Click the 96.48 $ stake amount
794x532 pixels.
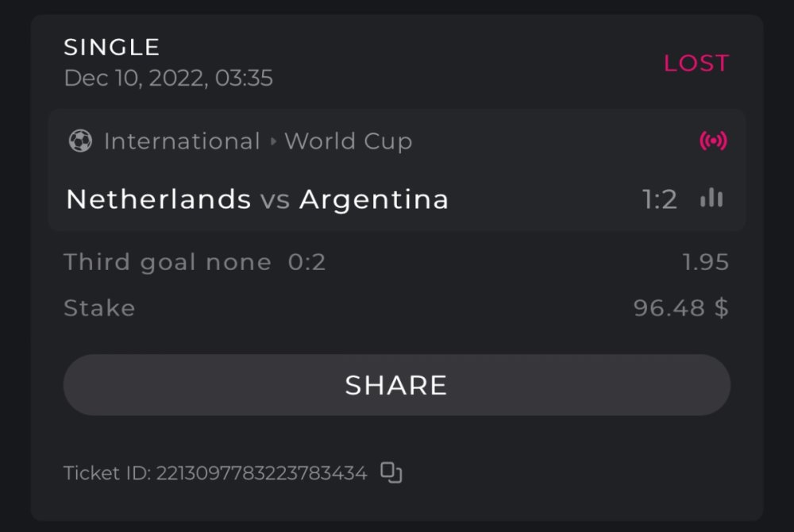coord(680,308)
